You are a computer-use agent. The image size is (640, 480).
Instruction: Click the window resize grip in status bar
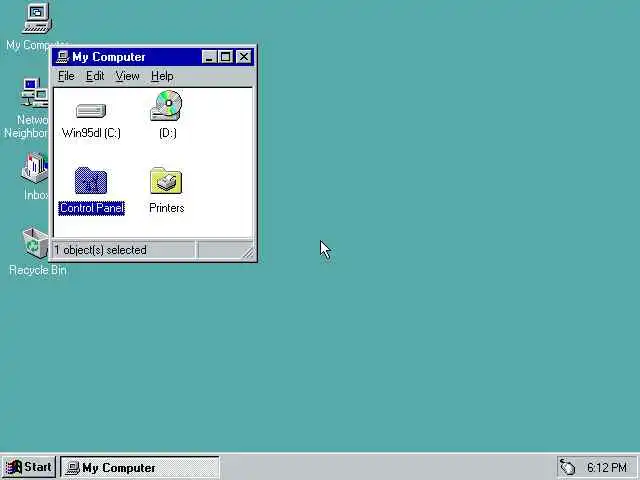[x=248, y=253]
